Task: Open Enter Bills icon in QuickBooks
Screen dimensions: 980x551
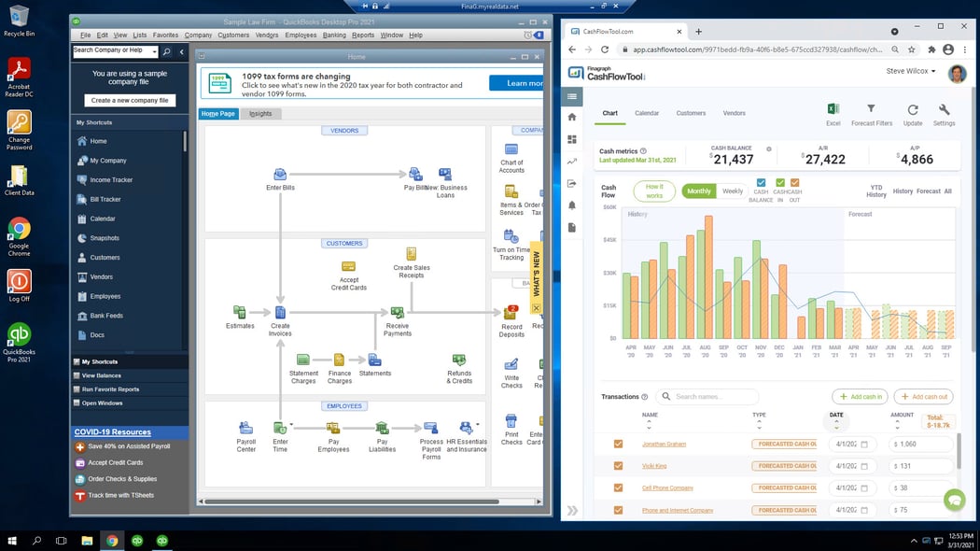Action: click(280, 174)
